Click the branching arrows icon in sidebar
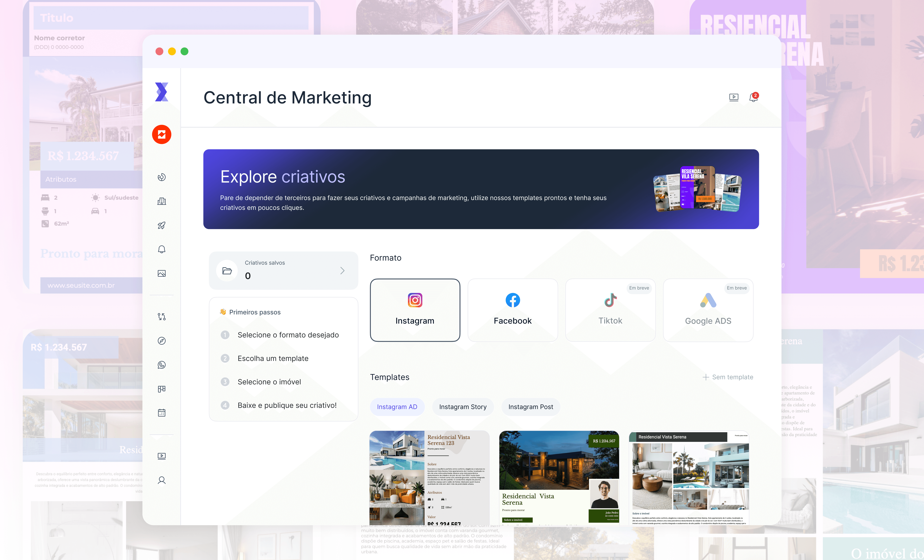 point(162,317)
